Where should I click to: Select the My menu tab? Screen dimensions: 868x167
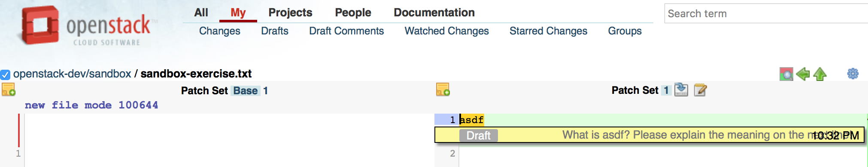coord(238,12)
